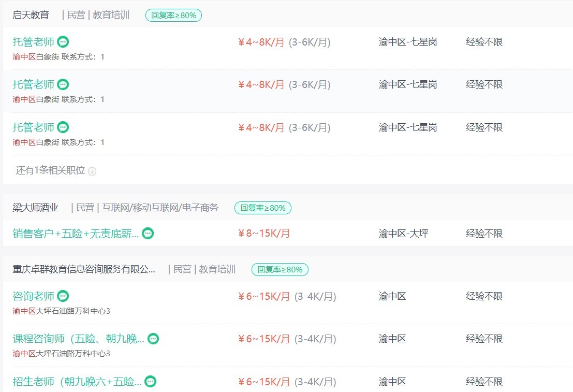This screenshot has height=392, width=573.
Task: Click 回复率≥80% badge beside 重庆卓群教育
Action: tap(280, 269)
